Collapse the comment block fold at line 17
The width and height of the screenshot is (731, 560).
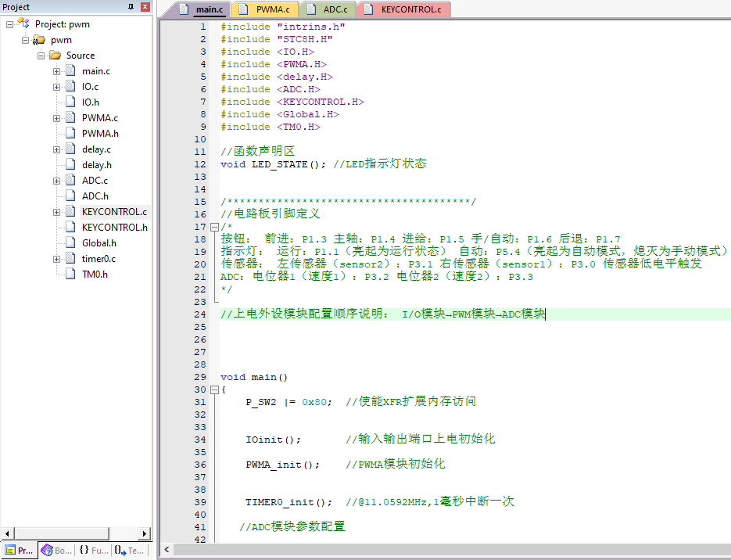[214, 228]
